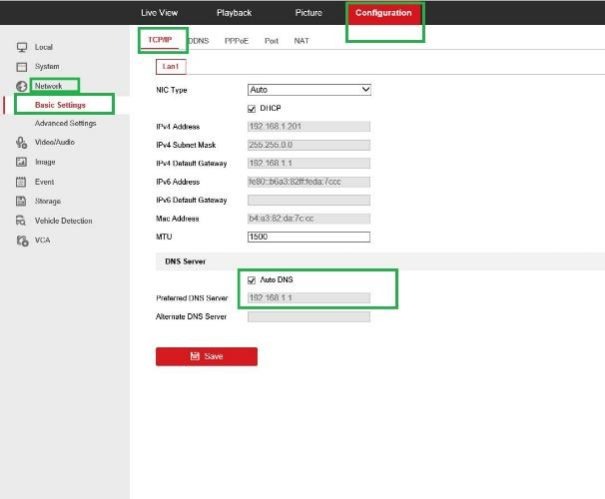Click the VCA icon in sidebar
Viewport: 605px width, 499px height.
tap(21, 240)
